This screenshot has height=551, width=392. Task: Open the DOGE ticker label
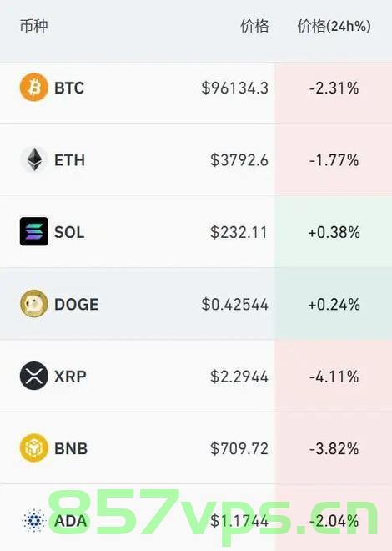[77, 305]
